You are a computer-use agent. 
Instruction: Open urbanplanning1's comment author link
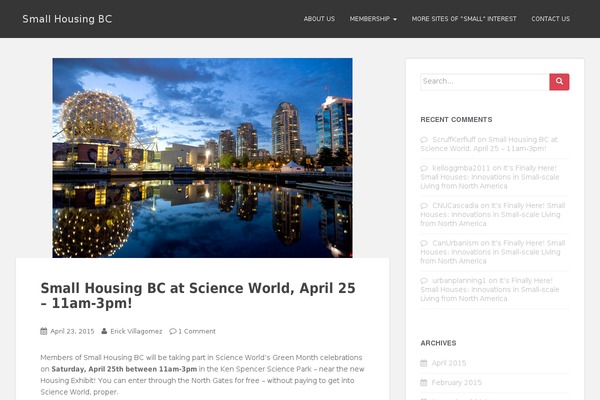(x=459, y=280)
